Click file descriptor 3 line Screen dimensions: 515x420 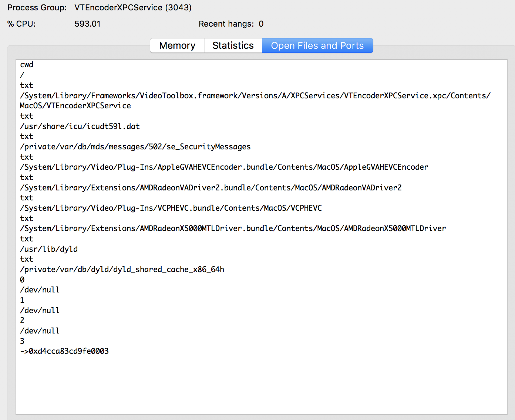tap(22, 341)
